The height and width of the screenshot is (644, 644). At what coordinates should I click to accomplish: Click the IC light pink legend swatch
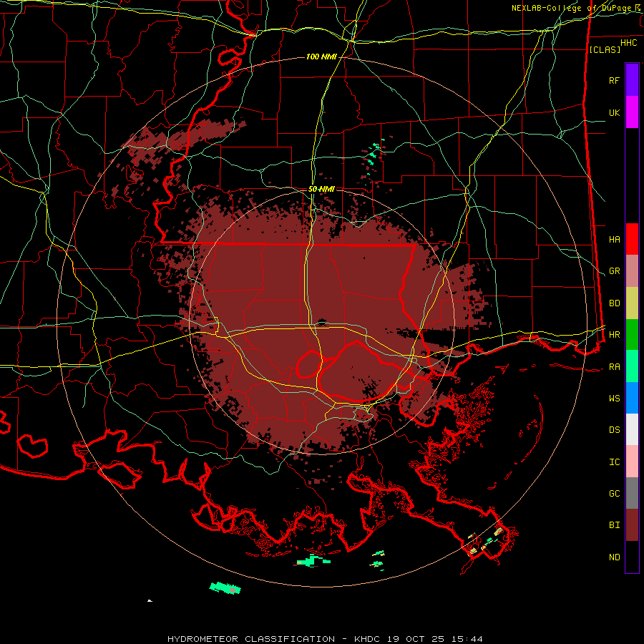click(632, 462)
